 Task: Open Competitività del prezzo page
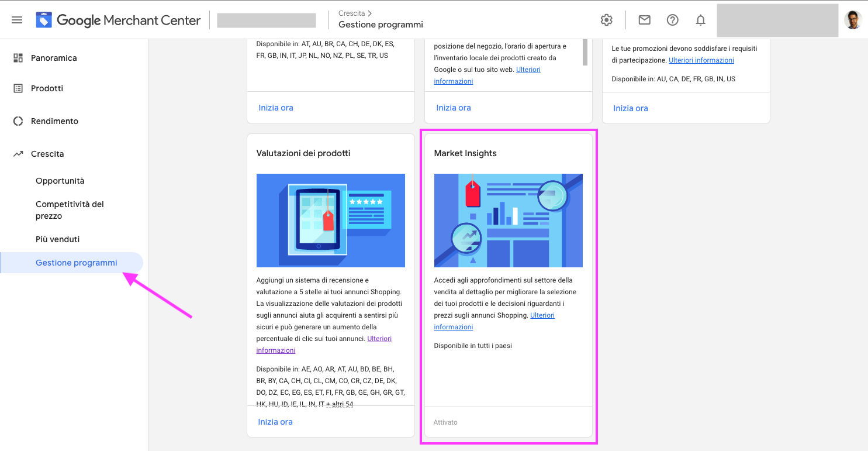point(70,210)
